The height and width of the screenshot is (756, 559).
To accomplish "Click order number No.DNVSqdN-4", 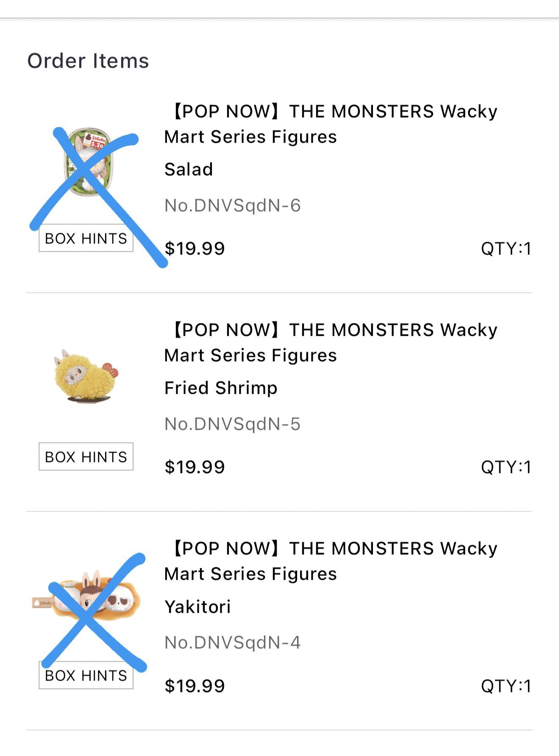I will 232,642.
